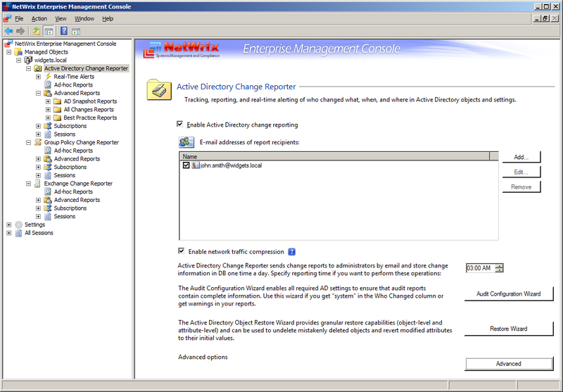Click the john.smith user icon in recipient list
Screen dimensions: 563x392
[x=196, y=165]
